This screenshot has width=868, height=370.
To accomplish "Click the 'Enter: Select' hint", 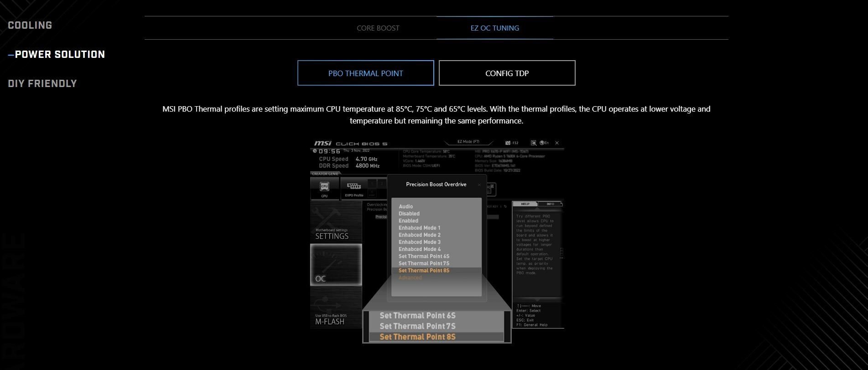I will 528,310.
